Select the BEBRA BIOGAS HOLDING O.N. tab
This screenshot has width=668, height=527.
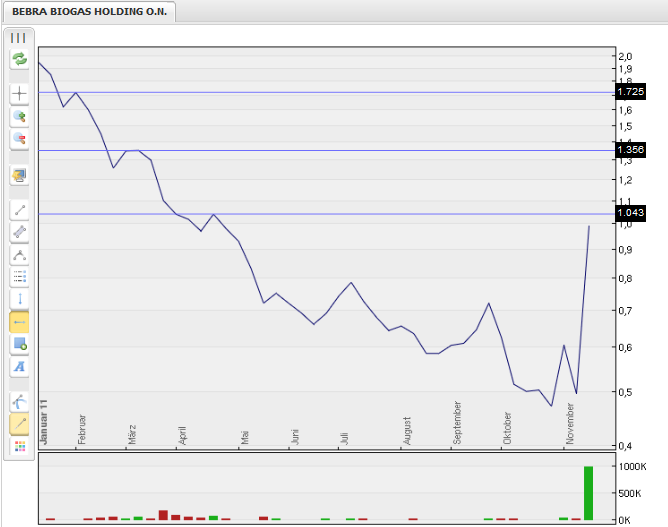coord(89,12)
